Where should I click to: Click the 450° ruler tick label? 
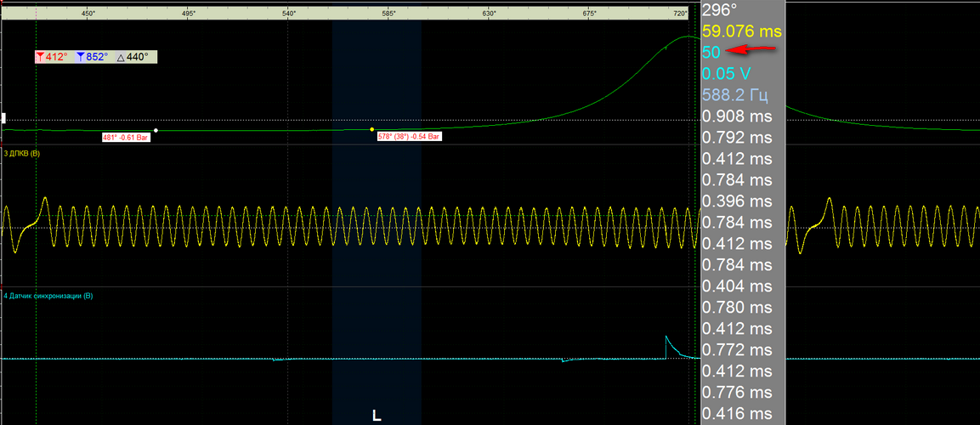coord(88,13)
